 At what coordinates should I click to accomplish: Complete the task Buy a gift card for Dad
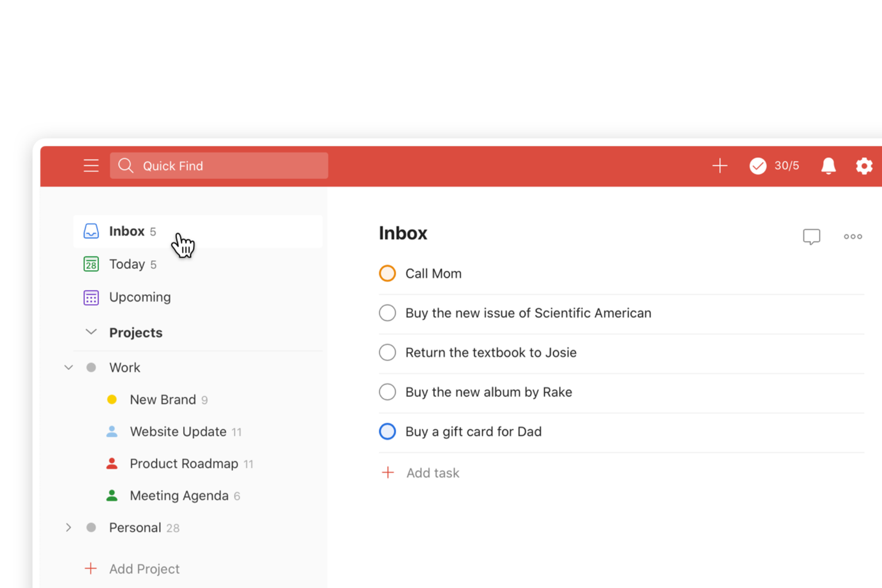387,431
